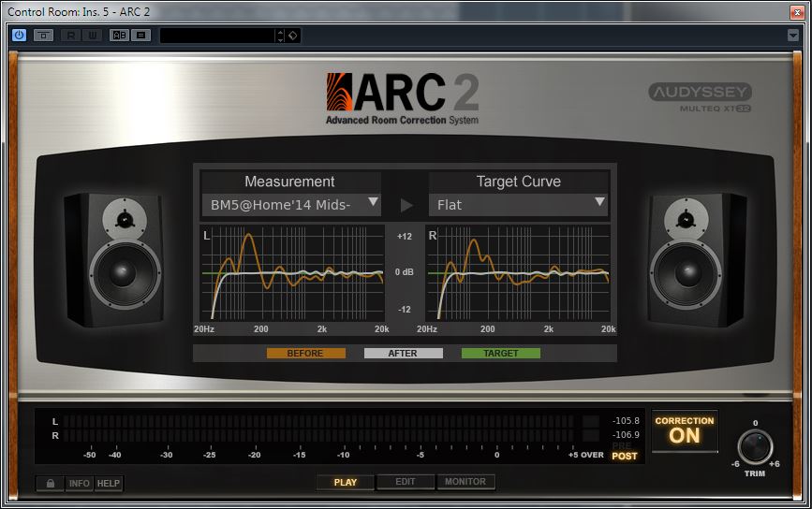Click the Audyssey MultEQ XT32 logo

(700, 97)
